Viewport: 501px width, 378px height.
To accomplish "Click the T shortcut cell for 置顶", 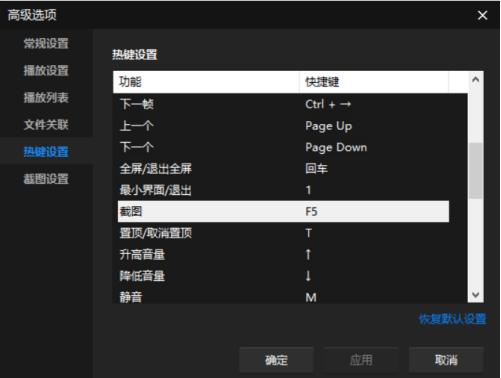I will 308,233.
